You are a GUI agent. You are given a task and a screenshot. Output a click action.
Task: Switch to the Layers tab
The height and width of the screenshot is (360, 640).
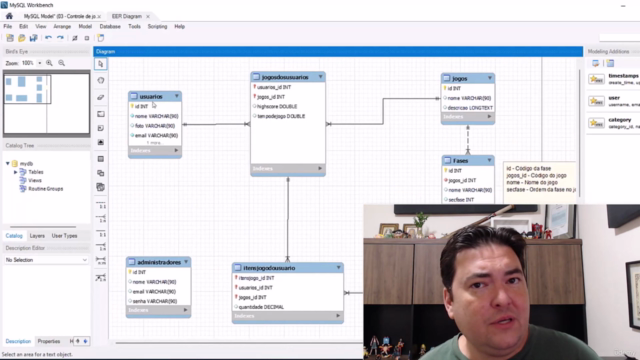[37, 236]
